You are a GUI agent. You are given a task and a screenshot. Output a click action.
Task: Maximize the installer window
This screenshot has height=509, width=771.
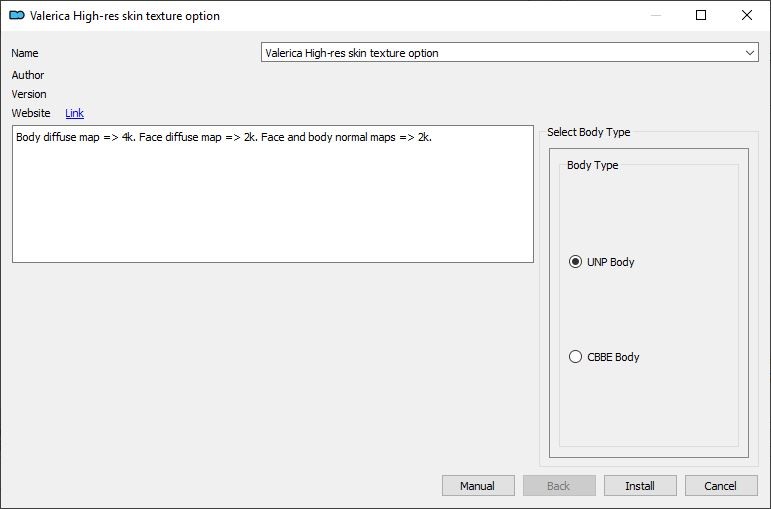[701, 15]
